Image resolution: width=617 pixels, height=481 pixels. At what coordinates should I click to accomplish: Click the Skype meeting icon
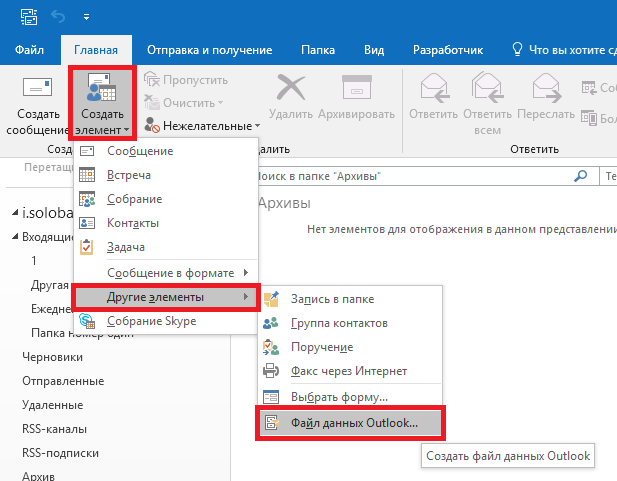click(87, 321)
